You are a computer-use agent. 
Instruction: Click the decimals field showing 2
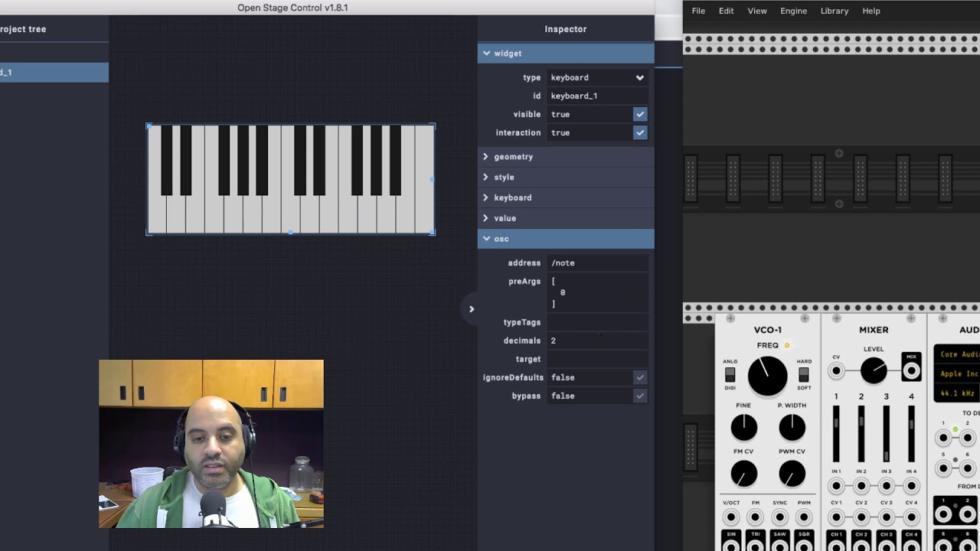tap(598, 341)
